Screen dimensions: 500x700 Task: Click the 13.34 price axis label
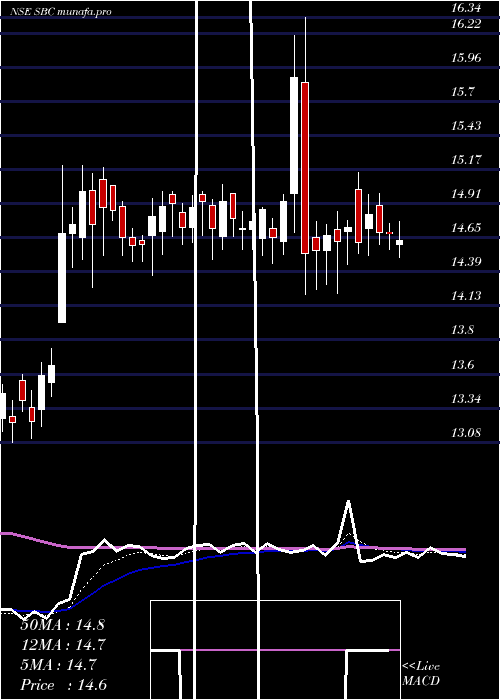pyautogui.click(x=466, y=398)
